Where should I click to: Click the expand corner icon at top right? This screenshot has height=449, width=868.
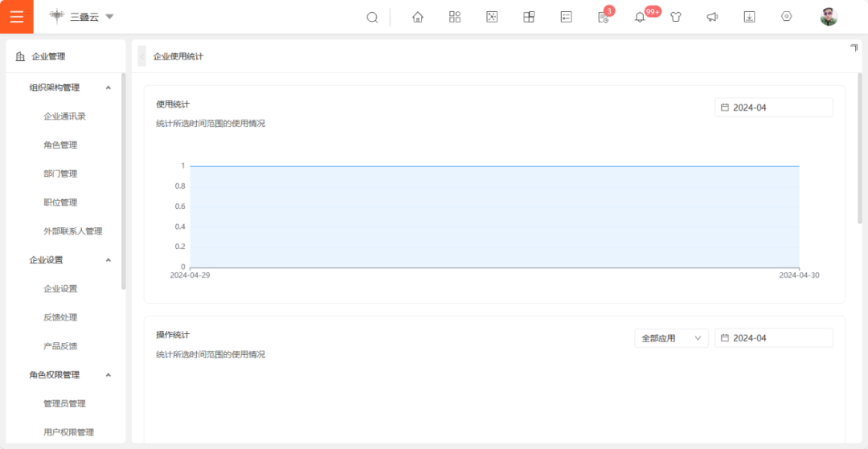tap(854, 48)
